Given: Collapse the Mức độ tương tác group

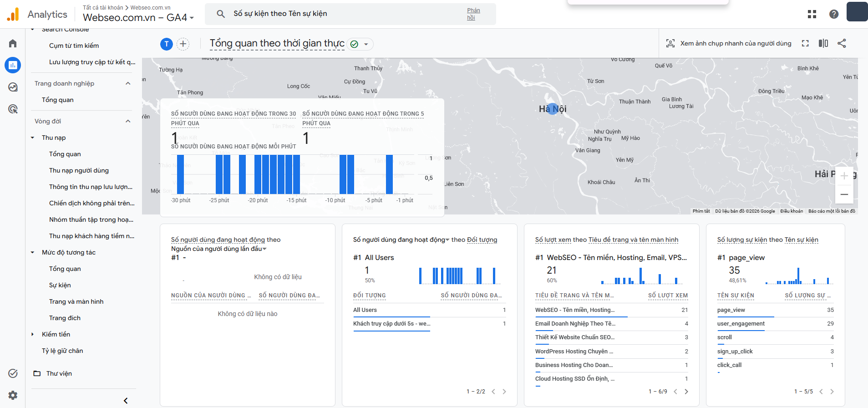Looking at the screenshot, I should 32,252.
